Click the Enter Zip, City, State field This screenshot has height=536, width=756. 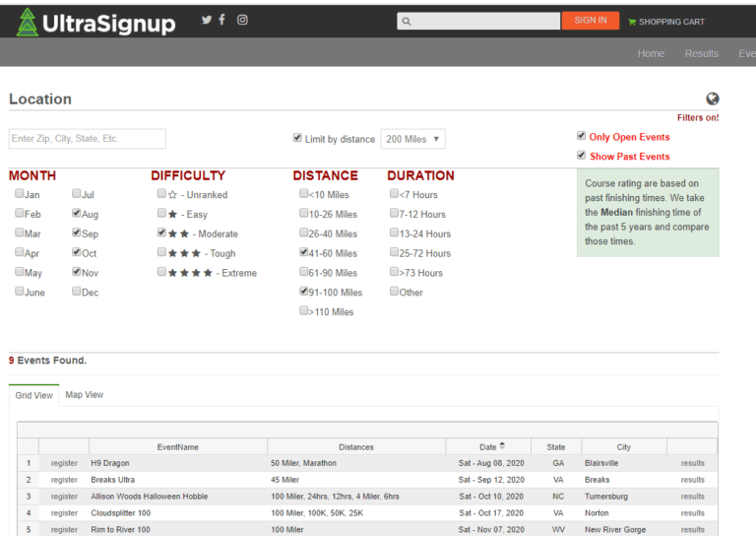coord(88,139)
